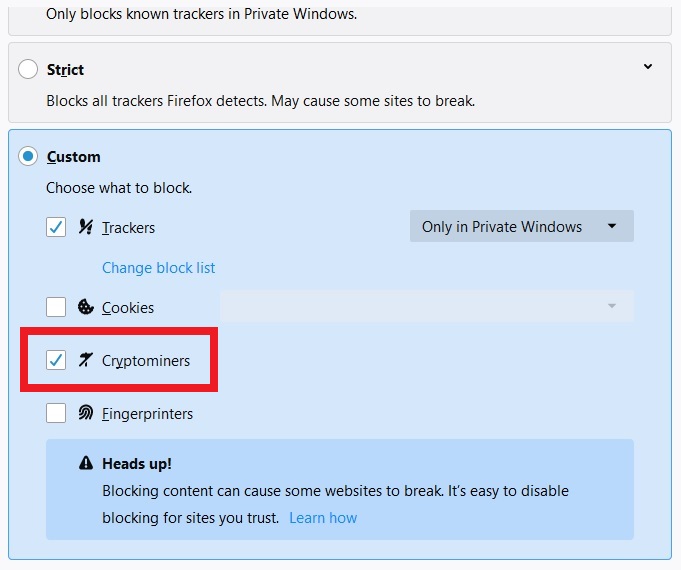The height and width of the screenshot is (570, 681).
Task: Click the Cryptominers pickaxe icon
Action: tap(86, 360)
